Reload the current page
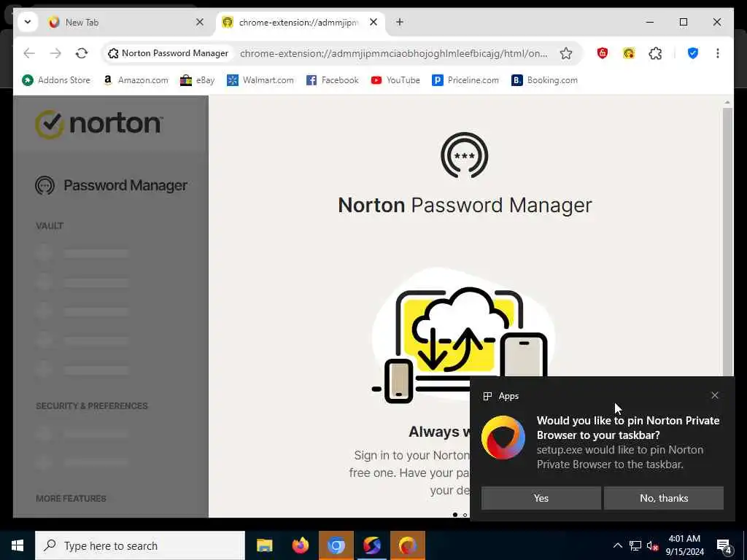 82,53
